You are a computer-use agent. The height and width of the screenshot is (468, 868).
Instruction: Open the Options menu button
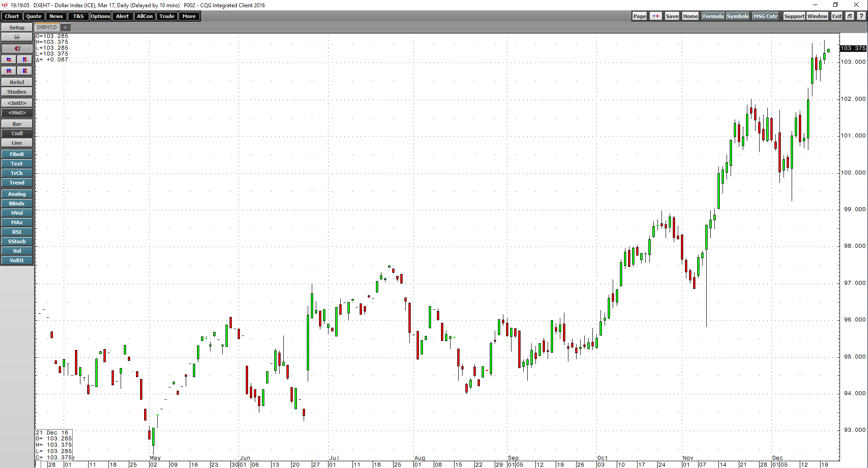100,16
